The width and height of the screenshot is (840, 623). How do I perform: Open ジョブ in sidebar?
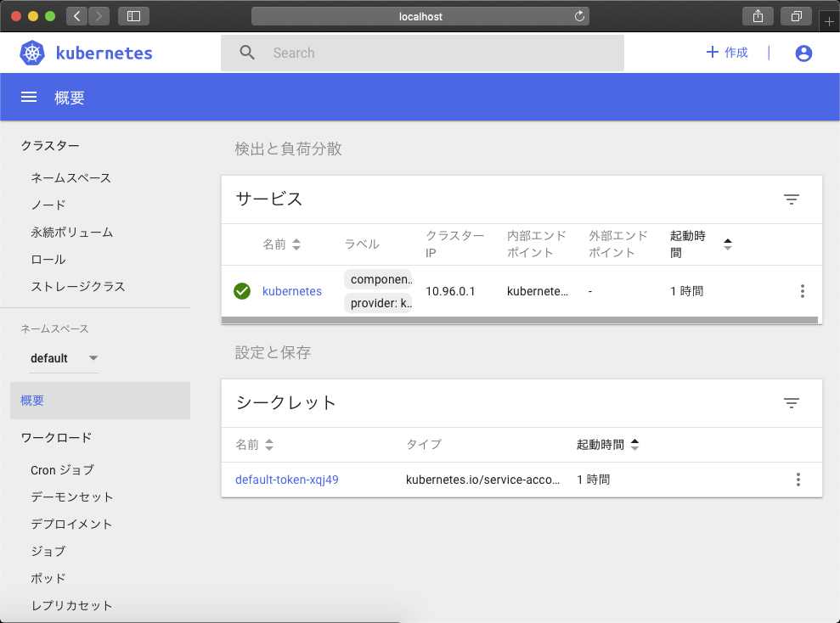48,552
